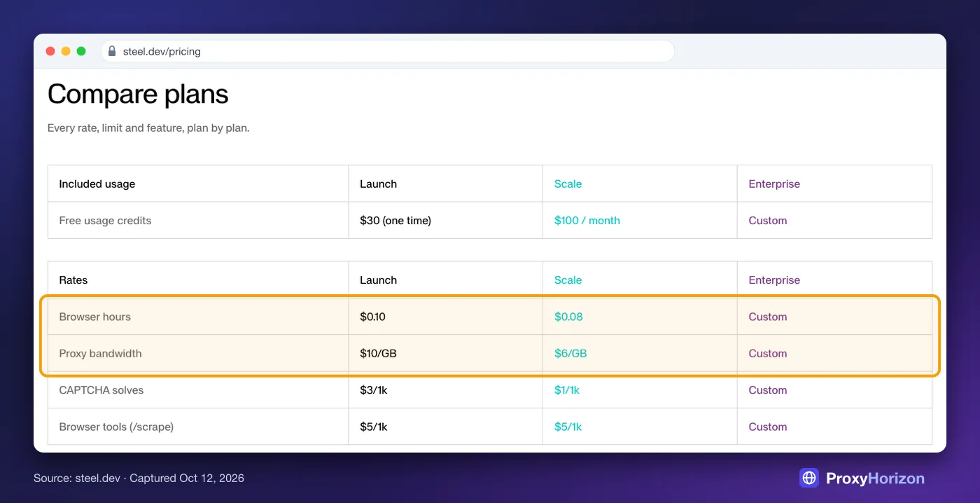Click the "Free usage credits" row label
The width and height of the screenshot is (980, 503).
tap(105, 220)
